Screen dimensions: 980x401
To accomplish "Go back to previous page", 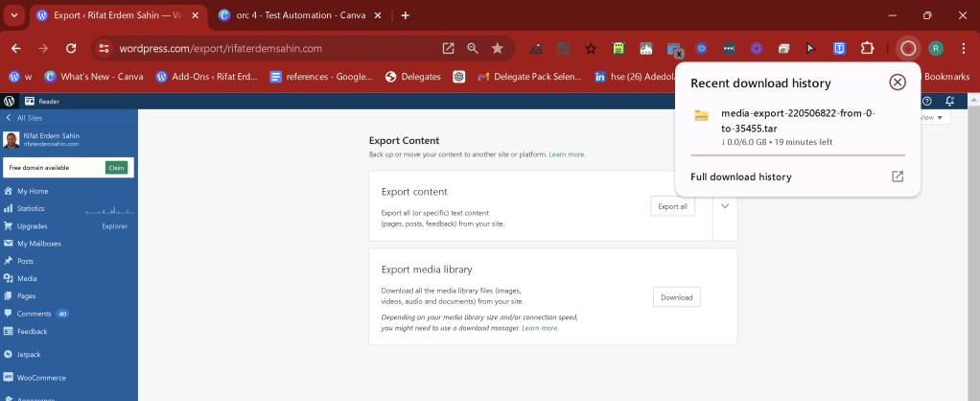I will pyautogui.click(x=16, y=48).
